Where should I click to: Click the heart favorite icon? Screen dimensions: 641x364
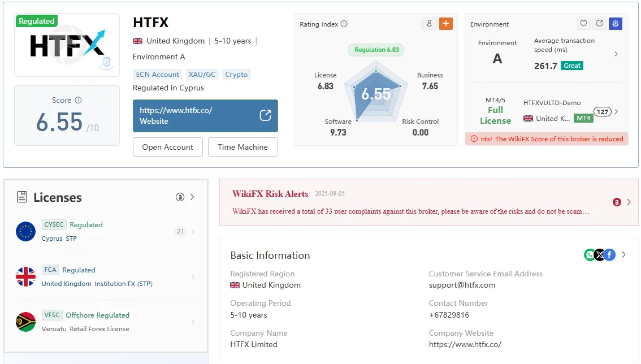584,24
